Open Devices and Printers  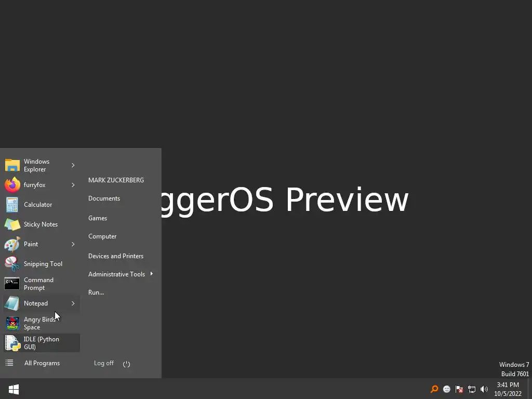116,256
